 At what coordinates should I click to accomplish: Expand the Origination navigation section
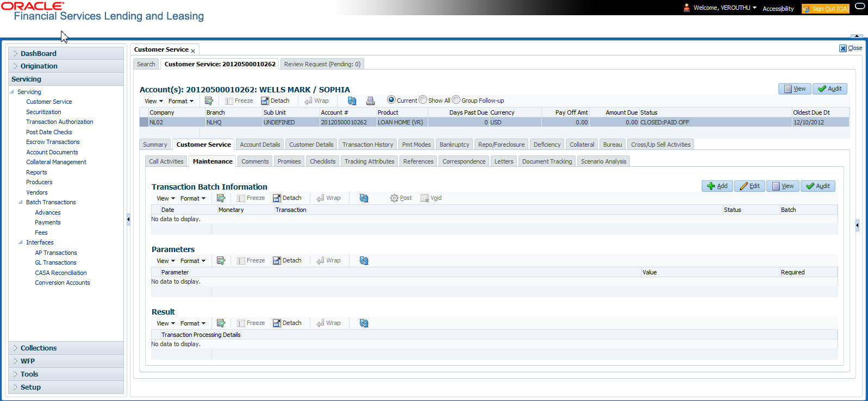pos(15,66)
